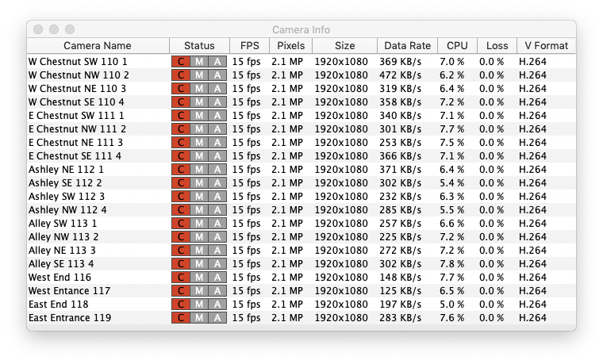Click the red C status icon for W Chestnut SW 110 1
This screenshot has height=364, width=603.
click(x=181, y=62)
